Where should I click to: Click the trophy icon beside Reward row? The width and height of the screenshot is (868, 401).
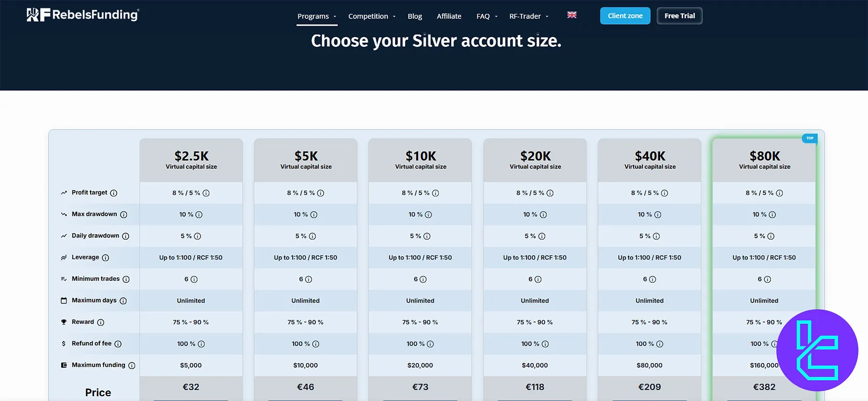(64, 322)
